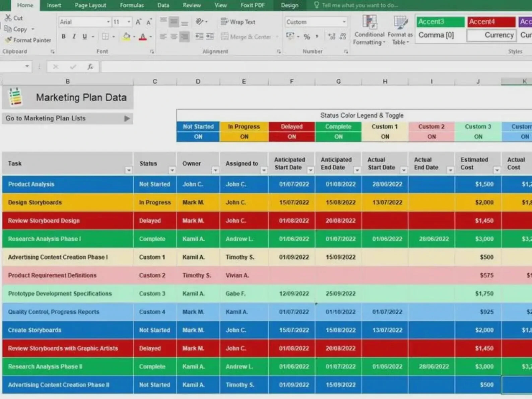
Task: Toggle Custom 3 ON switch
Action: click(478, 137)
